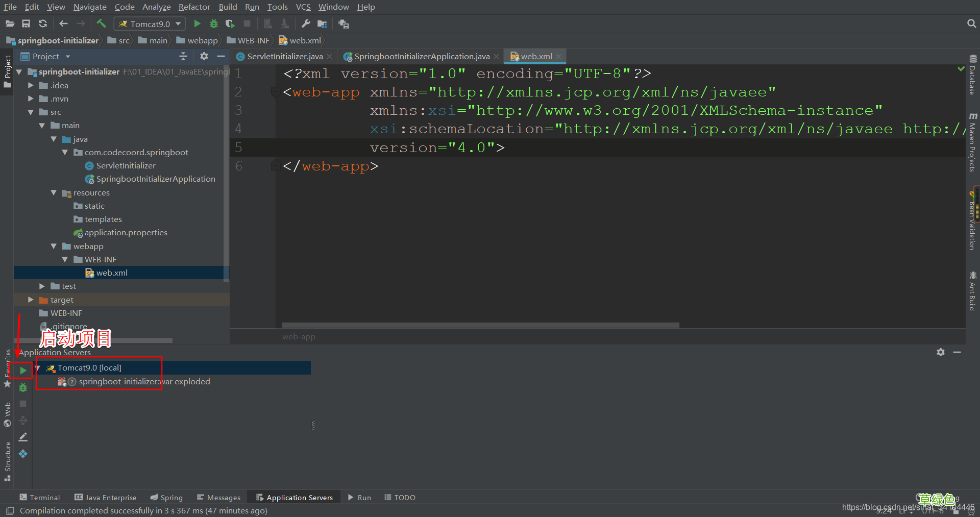Viewport: 980px width, 517px height.
Task: Click the Synchronize refresh icon in toolbar
Action: (x=43, y=23)
